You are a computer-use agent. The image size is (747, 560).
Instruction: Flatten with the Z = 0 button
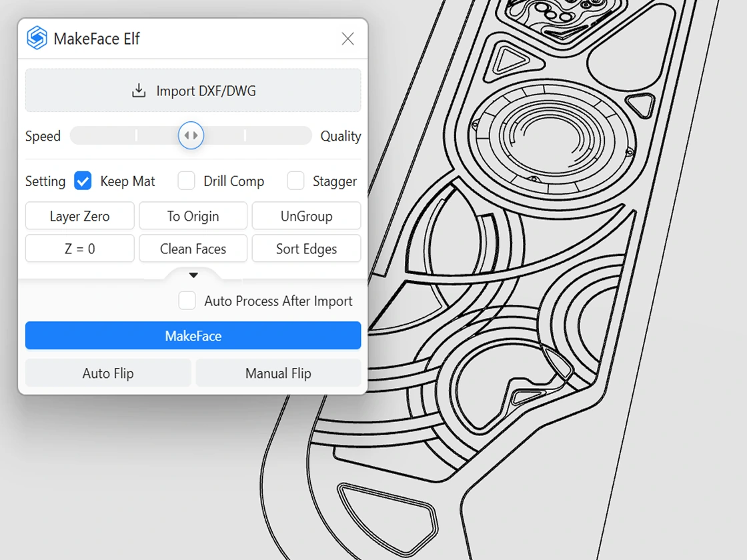coord(79,249)
